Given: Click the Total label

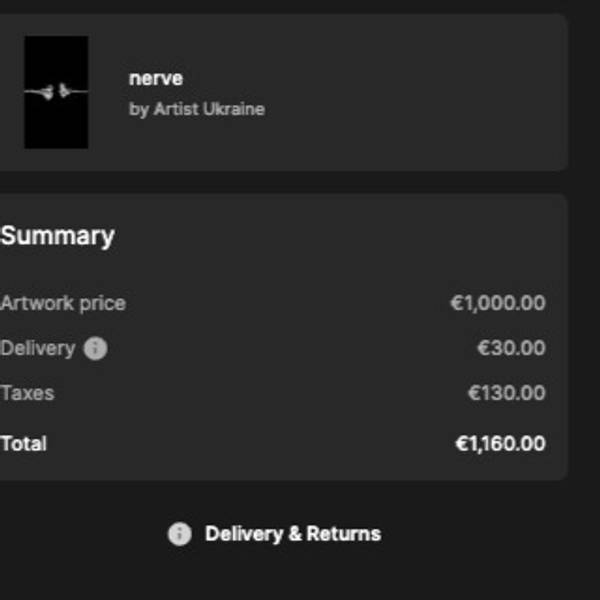Looking at the screenshot, I should (24, 443).
